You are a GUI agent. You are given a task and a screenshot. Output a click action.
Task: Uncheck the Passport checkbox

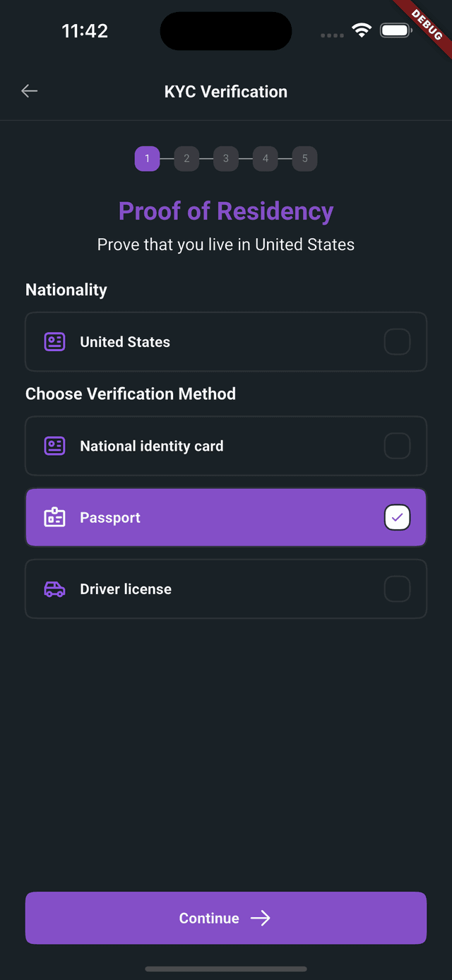(397, 517)
